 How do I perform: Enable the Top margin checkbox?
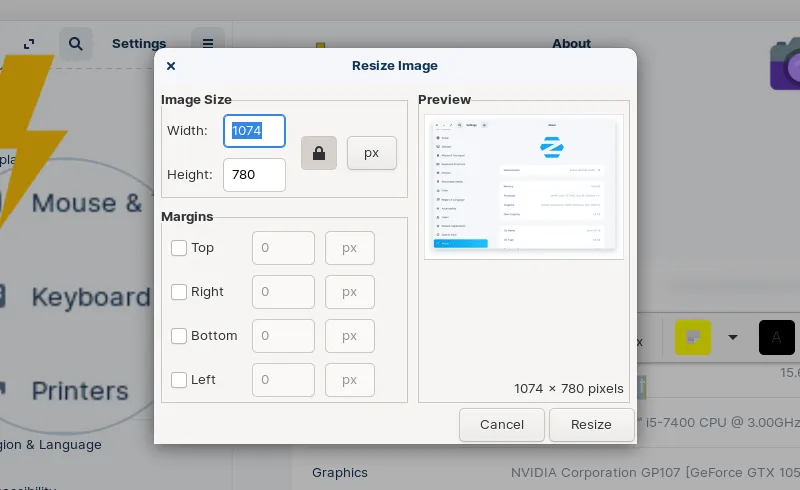click(179, 248)
